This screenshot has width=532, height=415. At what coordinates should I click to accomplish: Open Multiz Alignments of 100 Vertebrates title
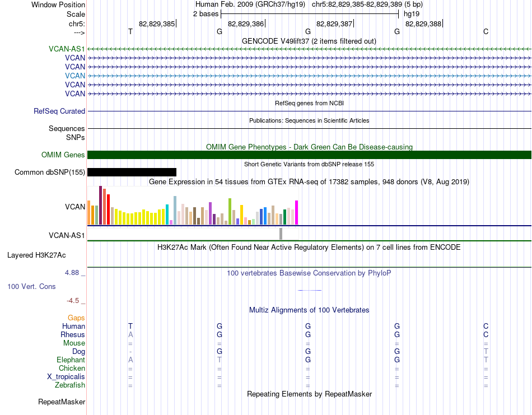pos(309,310)
